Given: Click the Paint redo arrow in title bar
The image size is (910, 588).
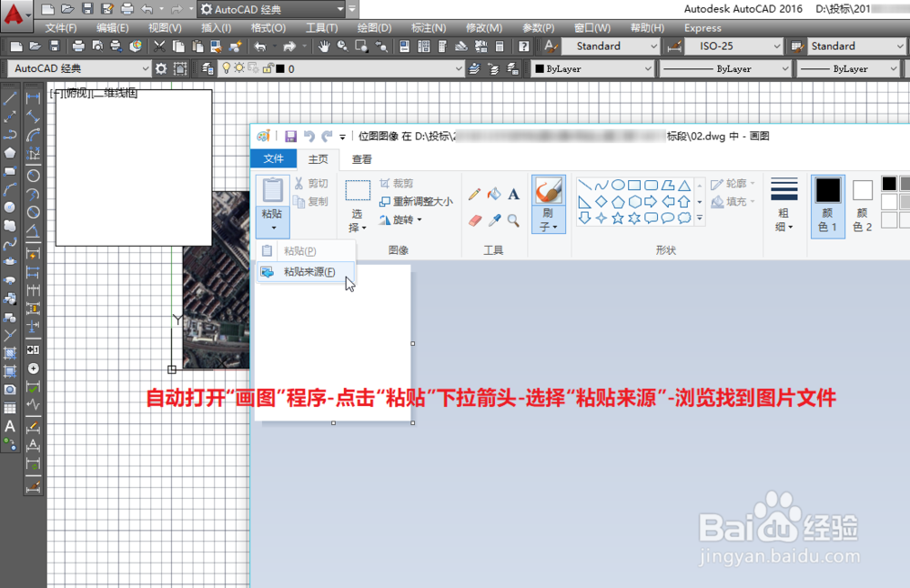Looking at the screenshot, I should (328, 137).
